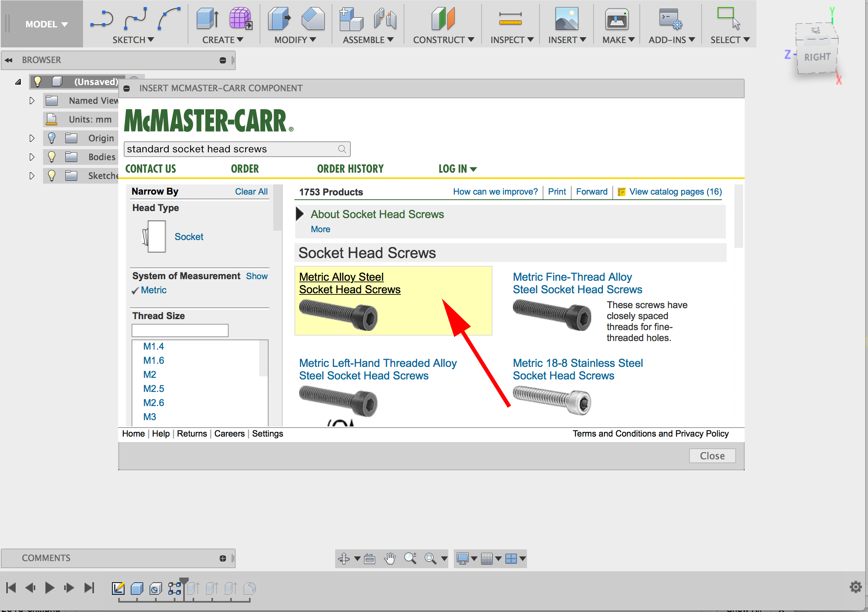Image resolution: width=868 pixels, height=612 pixels.
Task: Select M3 thread size
Action: pyautogui.click(x=150, y=417)
